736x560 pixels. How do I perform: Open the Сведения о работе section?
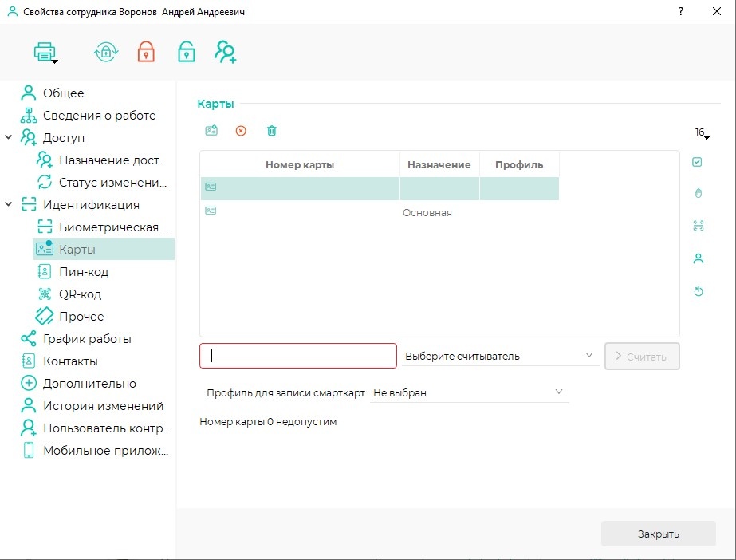99,116
